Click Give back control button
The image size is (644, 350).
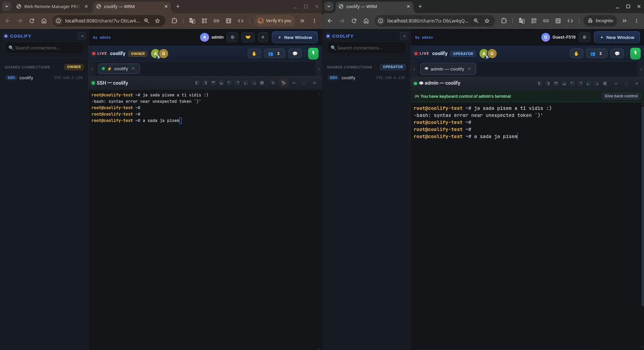621,96
